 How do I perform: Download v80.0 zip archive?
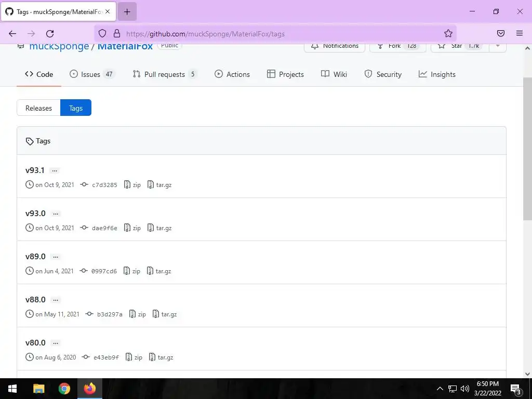(134, 357)
